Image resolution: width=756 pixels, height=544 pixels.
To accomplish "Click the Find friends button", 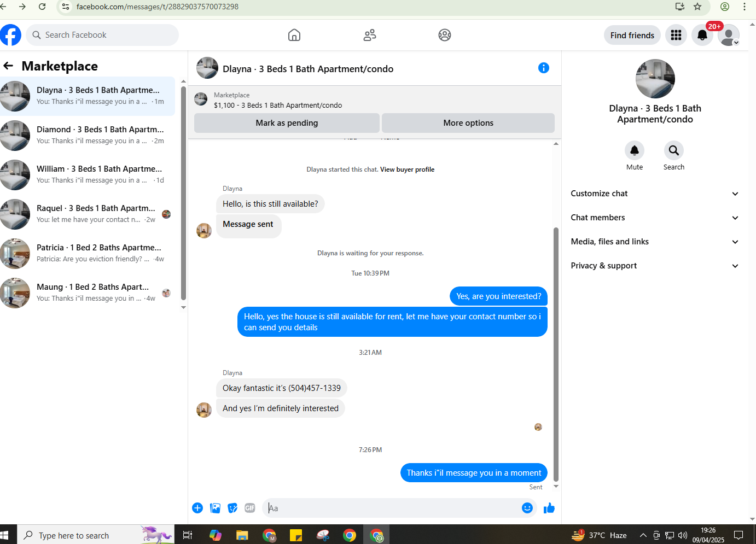I will (x=632, y=35).
